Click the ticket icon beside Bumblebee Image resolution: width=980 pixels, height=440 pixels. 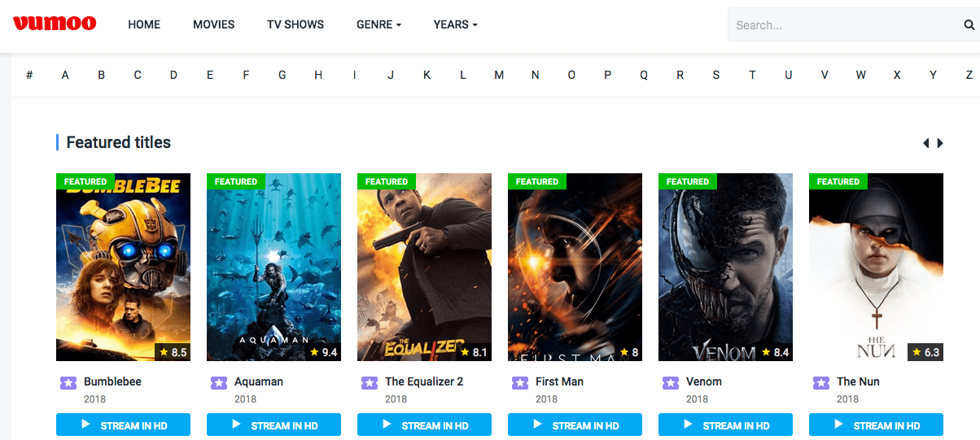click(x=68, y=382)
